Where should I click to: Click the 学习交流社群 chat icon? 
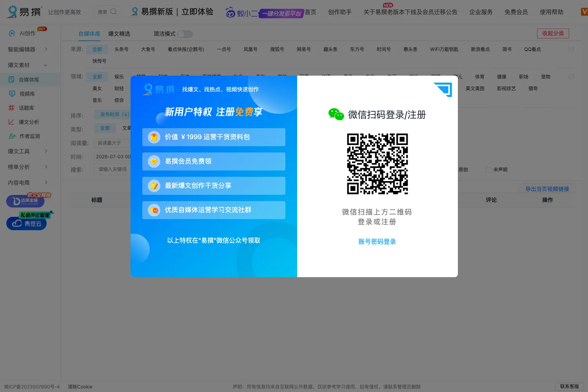tap(154, 210)
